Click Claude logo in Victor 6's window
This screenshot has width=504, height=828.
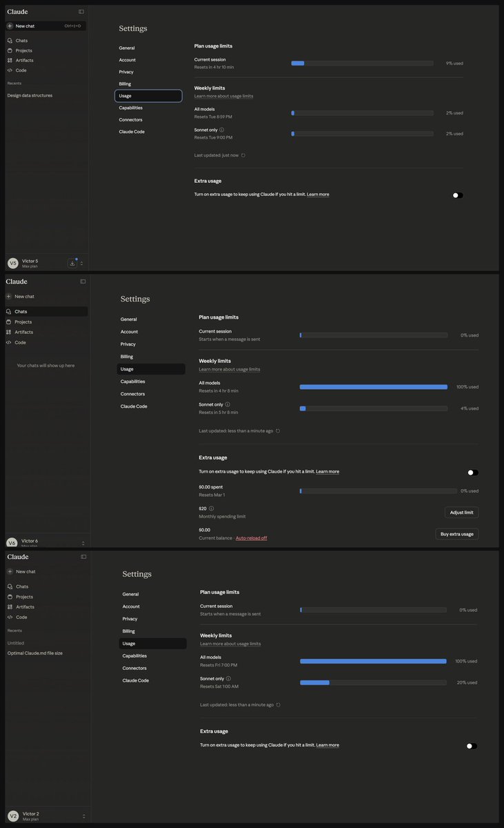17,282
